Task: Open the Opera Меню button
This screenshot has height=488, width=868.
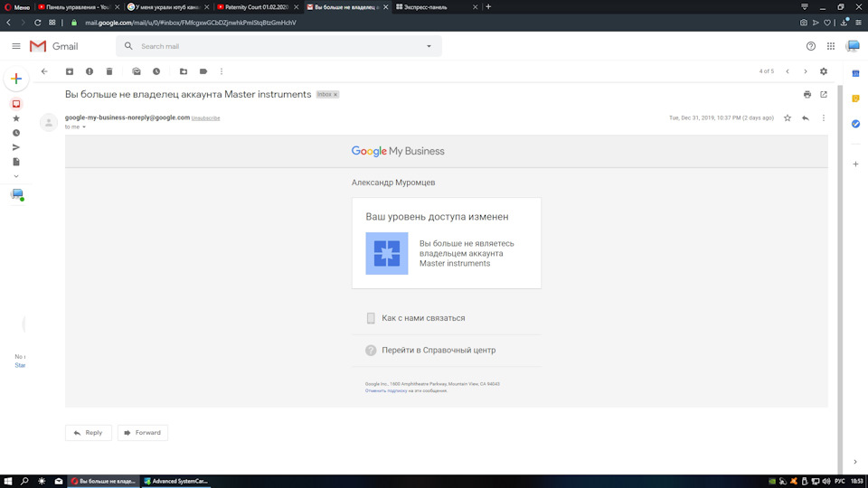Action: (x=17, y=7)
